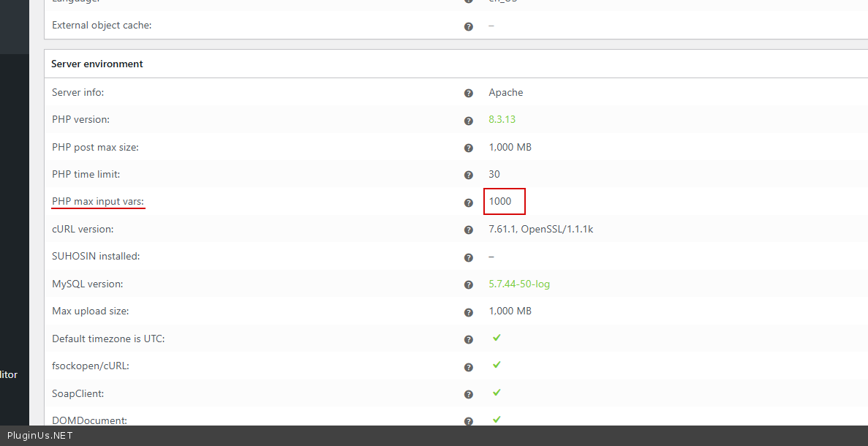Click help icon for External object cache
This screenshot has width=868, height=446.
click(x=469, y=26)
